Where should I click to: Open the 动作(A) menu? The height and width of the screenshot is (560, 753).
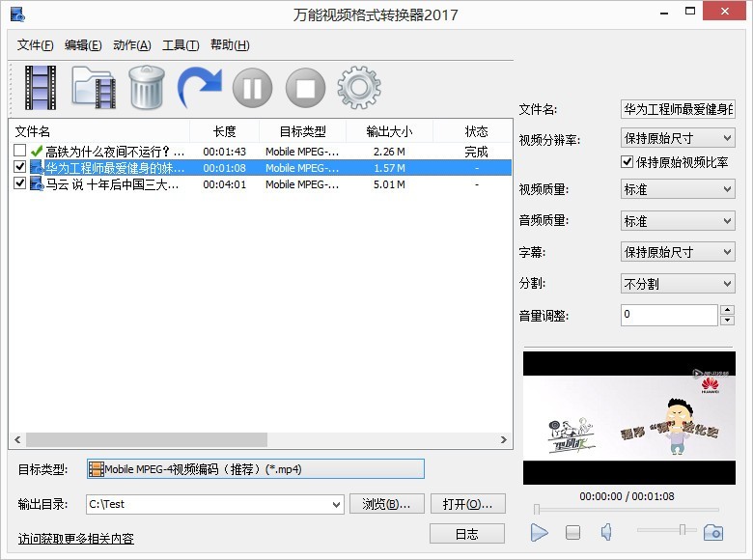coord(132,45)
